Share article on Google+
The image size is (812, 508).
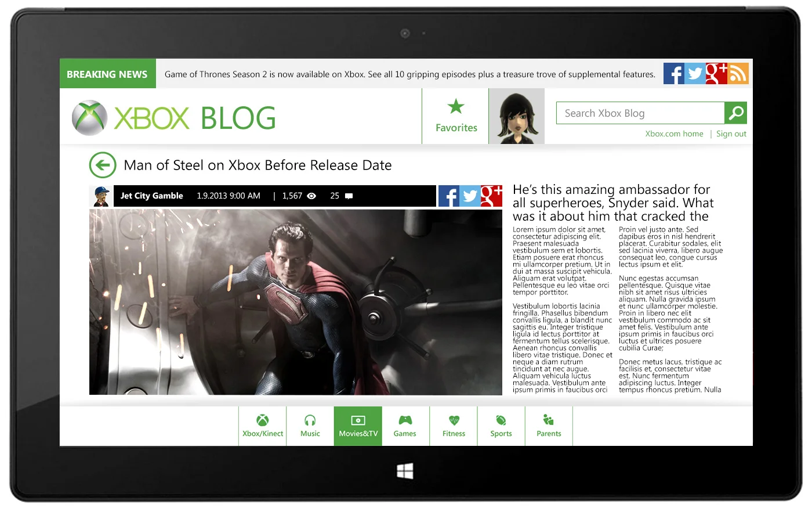491,196
